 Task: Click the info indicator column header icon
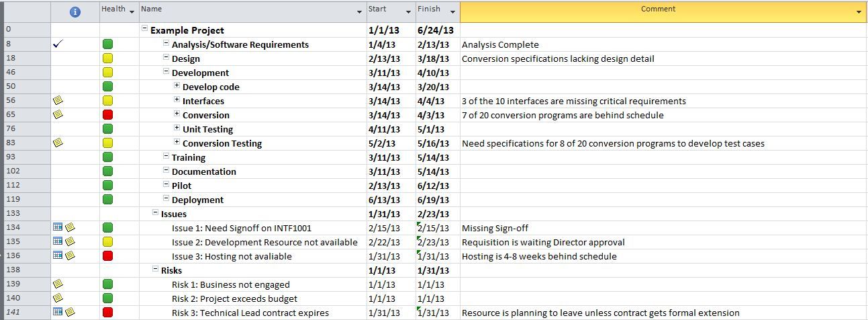tap(75, 12)
